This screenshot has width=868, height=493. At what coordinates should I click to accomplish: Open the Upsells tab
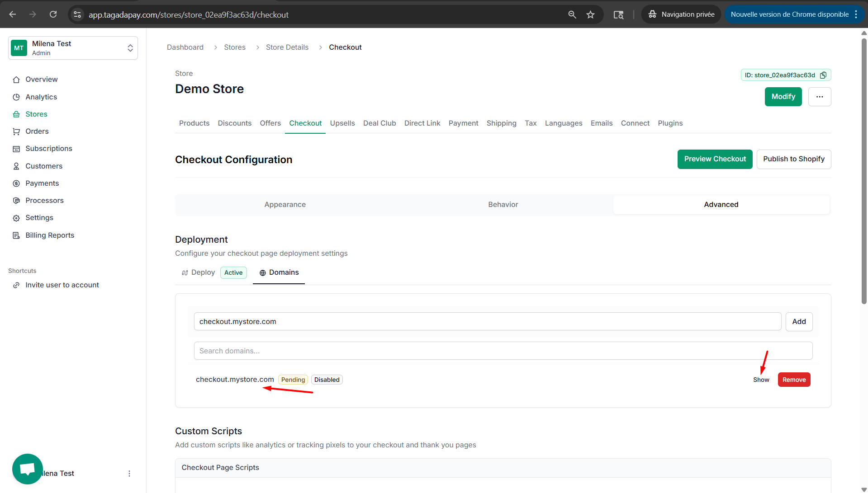click(342, 123)
